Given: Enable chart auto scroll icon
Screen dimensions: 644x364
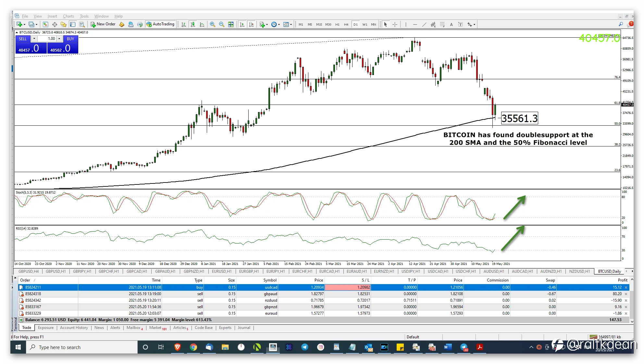Looking at the screenshot, I should coord(242,24).
